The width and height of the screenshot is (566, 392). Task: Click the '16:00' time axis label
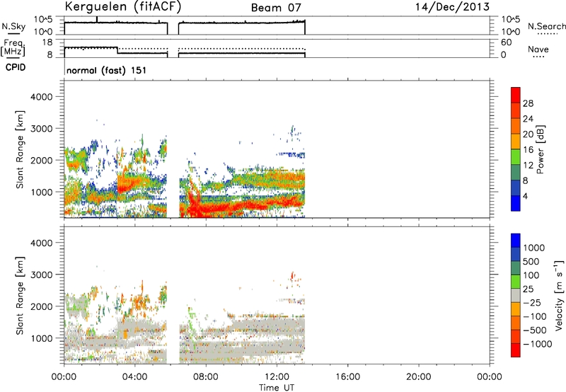coord(347,377)
